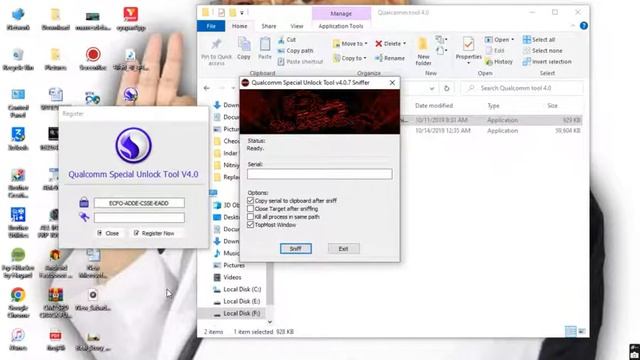This screenshot has height=360, width=640.
Task: Sort by Date modified column
Action: pyautogui.click(x=434, y=106)
